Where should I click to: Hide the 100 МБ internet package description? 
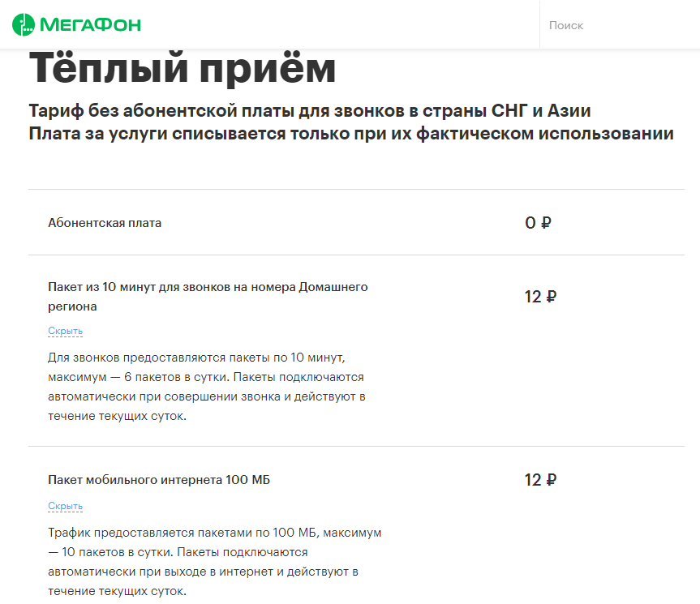click(65, 506)
